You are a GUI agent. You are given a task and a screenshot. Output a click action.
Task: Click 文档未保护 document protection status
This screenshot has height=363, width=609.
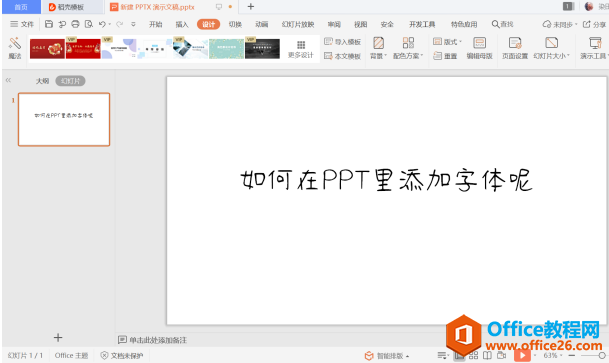[x=122, y=355]
